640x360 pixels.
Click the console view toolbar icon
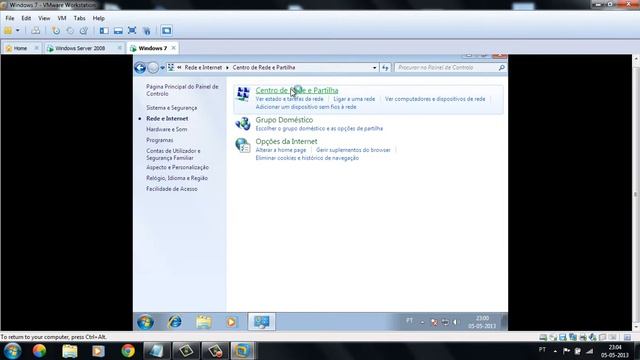coord(166,31)
